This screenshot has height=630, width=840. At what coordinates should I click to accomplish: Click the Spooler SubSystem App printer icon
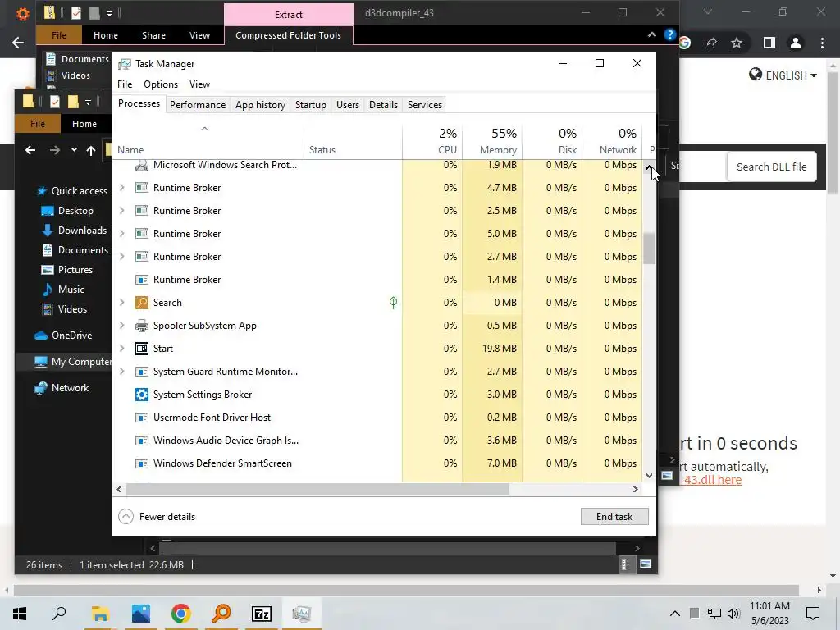(x=141, y=326)
